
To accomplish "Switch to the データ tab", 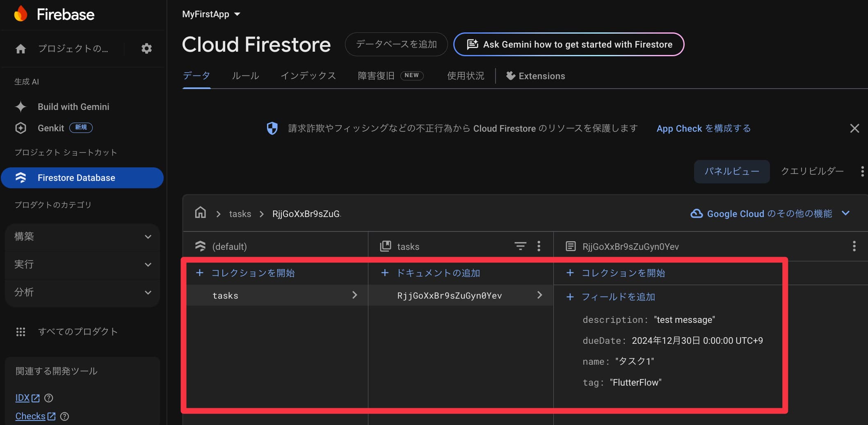I will coord(196,76).
